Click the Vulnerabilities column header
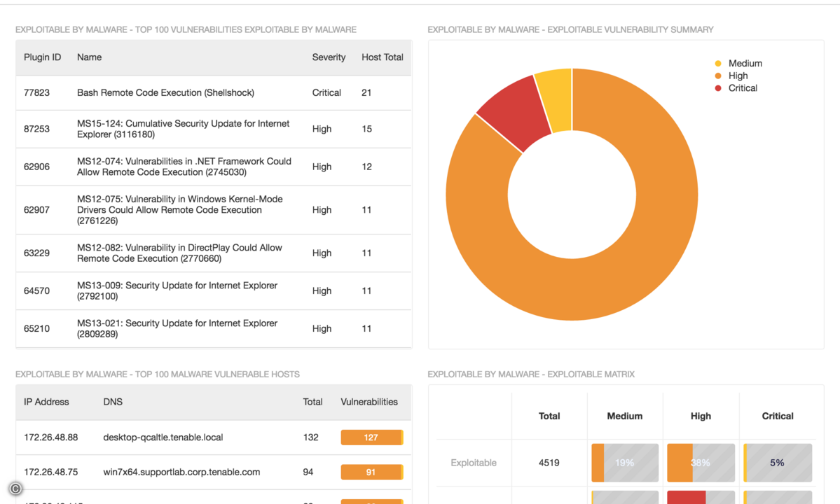The width and height of the screenshot is (840, 504). click(x=369, y=402)
